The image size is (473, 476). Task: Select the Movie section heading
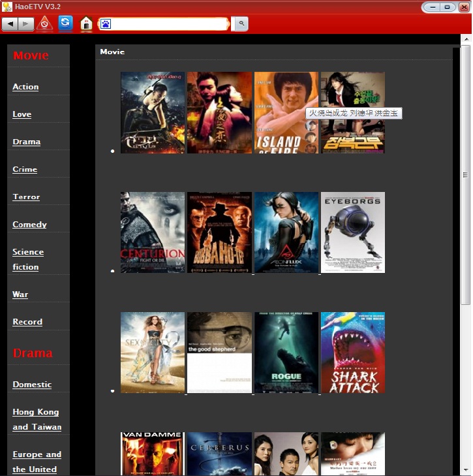31,56
